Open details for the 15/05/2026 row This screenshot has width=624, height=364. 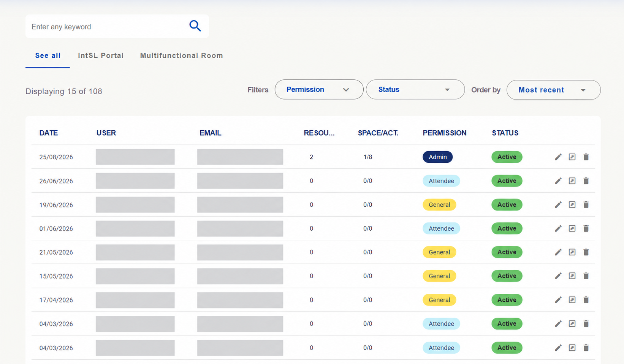tap(572, 276)
